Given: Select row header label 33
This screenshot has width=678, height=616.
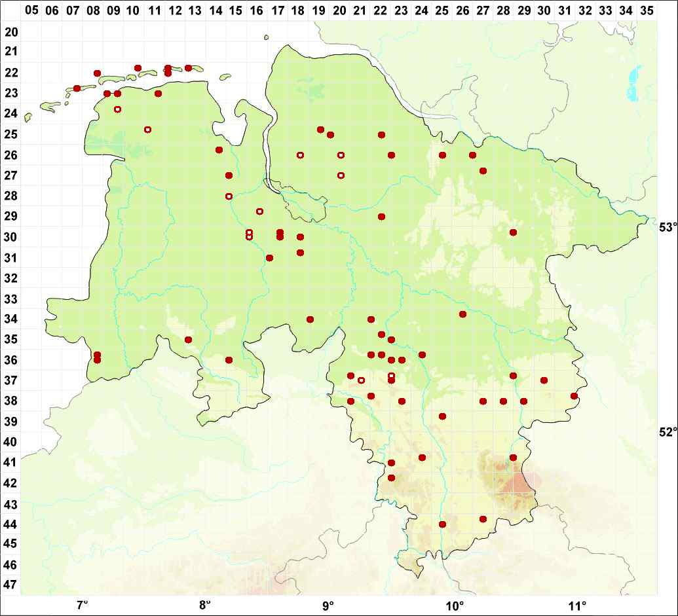Looking at the screenshot, I should point(11,299).
